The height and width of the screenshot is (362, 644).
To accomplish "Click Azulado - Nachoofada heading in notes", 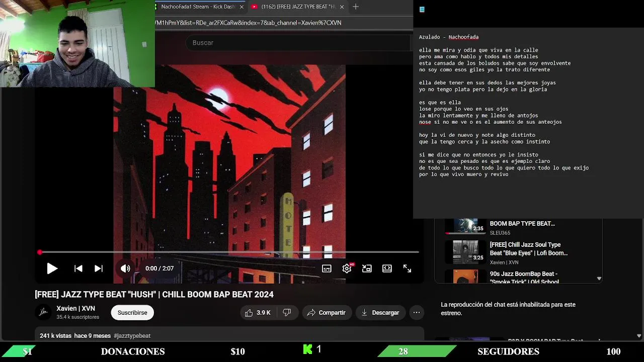I will [x=449, y=37].
